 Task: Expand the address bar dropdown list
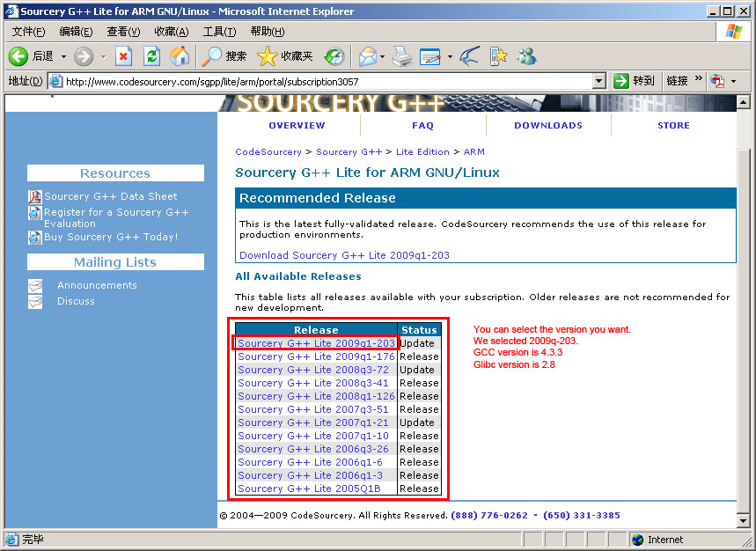point(598,82)
